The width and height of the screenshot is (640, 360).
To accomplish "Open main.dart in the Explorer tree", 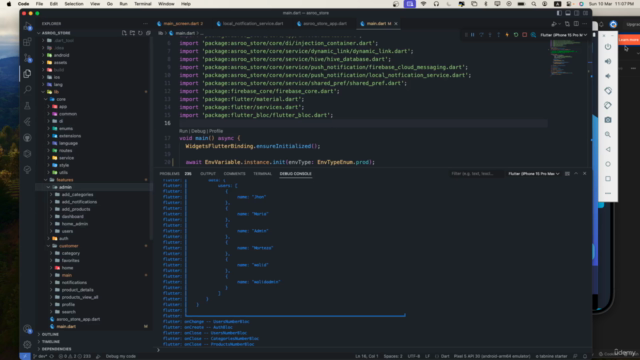I will (x=66, y=327).
